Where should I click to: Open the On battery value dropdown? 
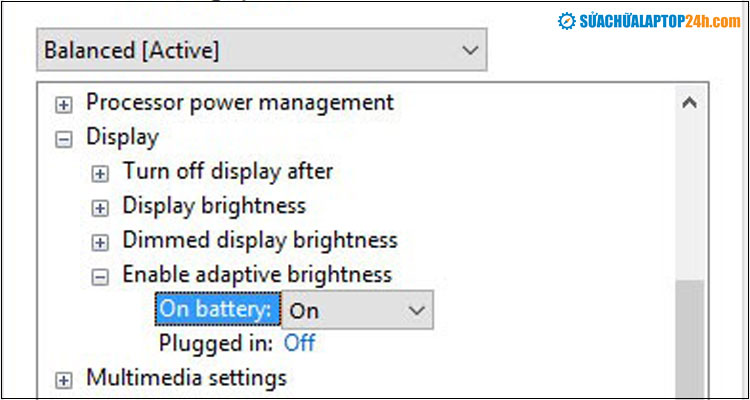point(357,310)
